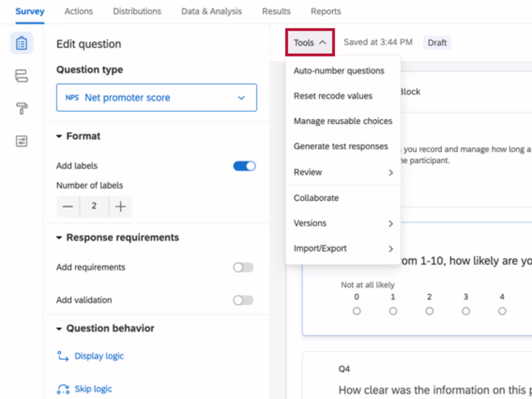Click the Skip logic icon

[63, 389]
